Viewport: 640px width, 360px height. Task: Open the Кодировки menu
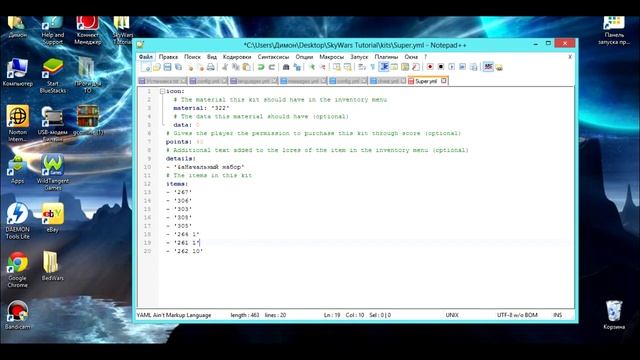coord(237,57)
